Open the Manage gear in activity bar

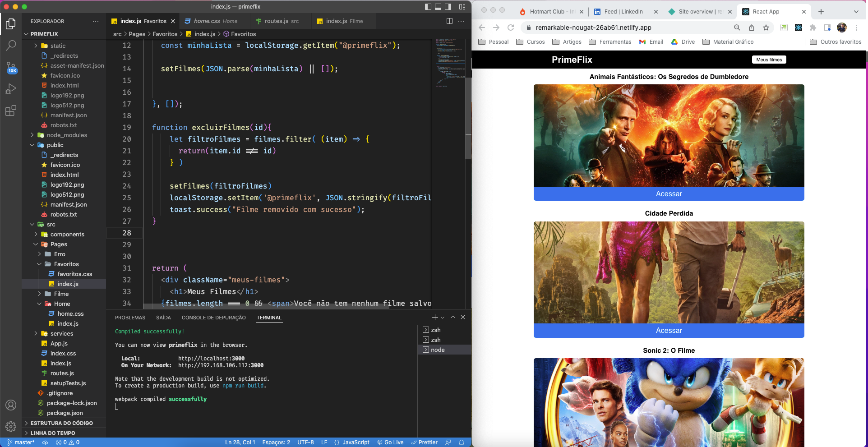(x=11, y=426)
